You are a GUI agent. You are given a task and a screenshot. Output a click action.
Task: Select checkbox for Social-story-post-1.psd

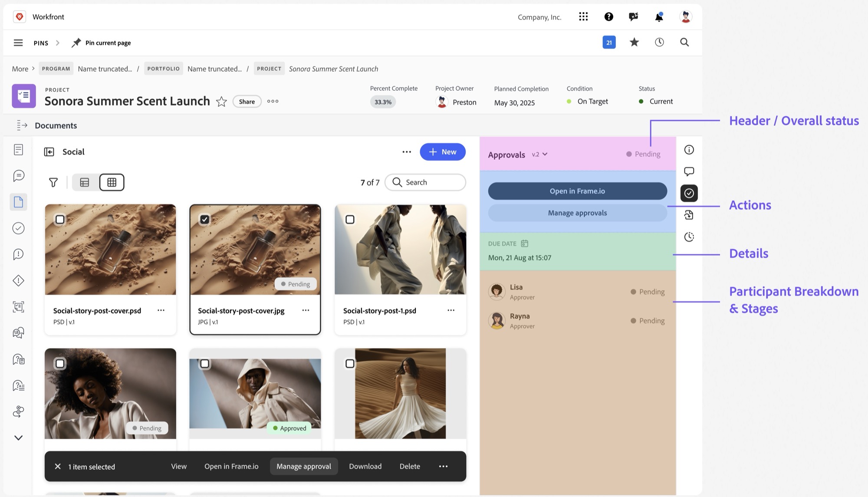(x=350, y=220)
